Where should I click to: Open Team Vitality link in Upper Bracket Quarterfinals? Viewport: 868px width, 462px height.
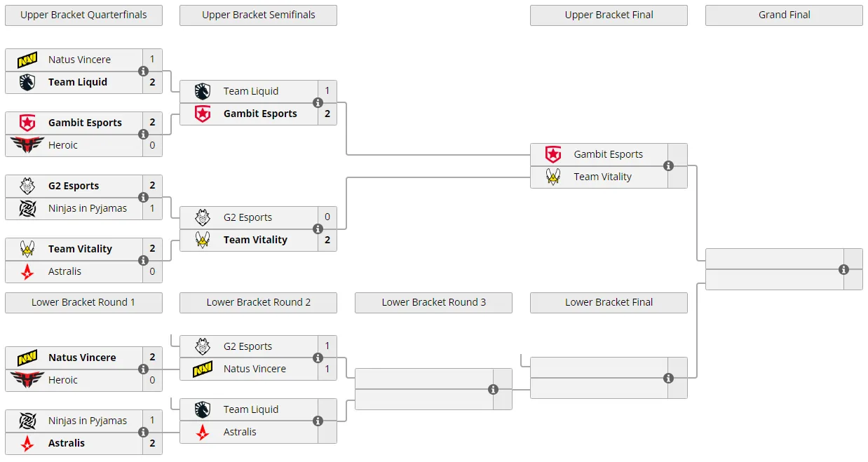(x=80, y=249)
